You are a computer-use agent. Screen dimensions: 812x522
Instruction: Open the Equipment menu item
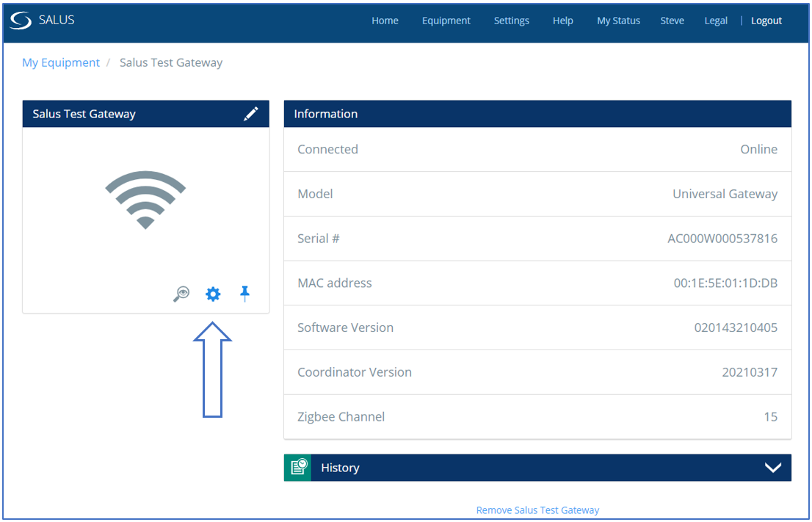coord(446,21)
